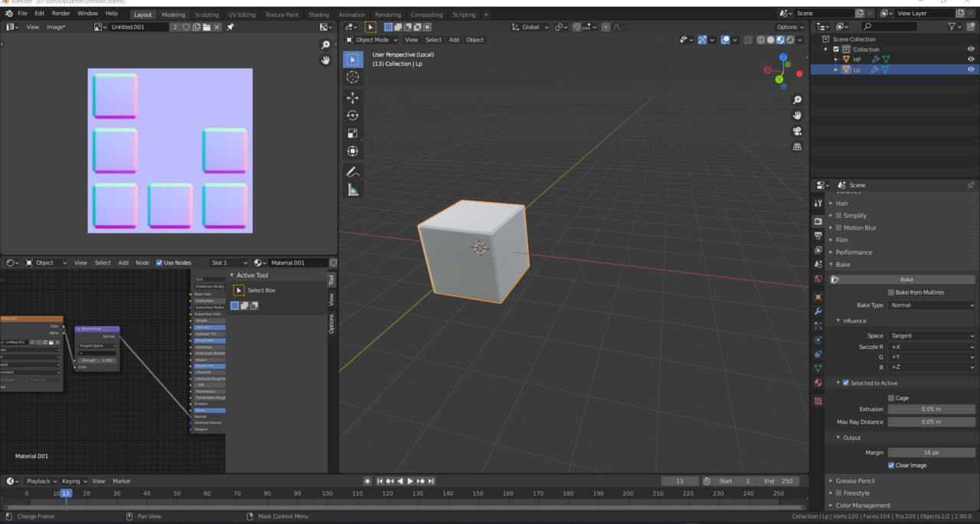
Task: Hide the Lp object in outliner
Action: pyautogui.click(x=971, y=70)
